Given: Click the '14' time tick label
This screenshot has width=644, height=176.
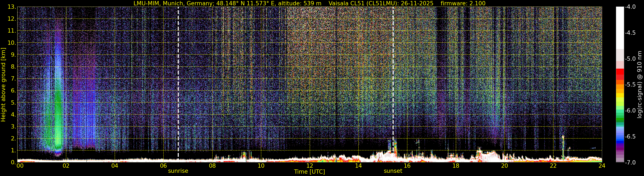Looking at the screenshot, I should point(358,166).
